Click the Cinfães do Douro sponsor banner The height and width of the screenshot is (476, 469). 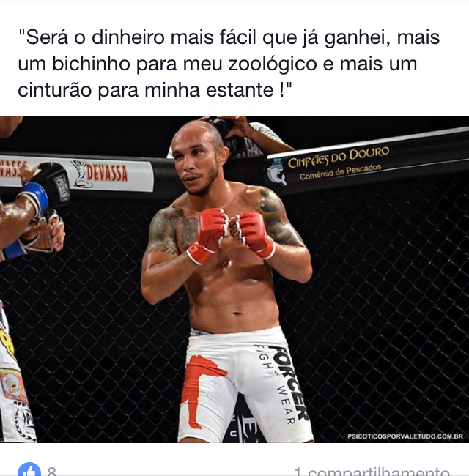(338, 163)
